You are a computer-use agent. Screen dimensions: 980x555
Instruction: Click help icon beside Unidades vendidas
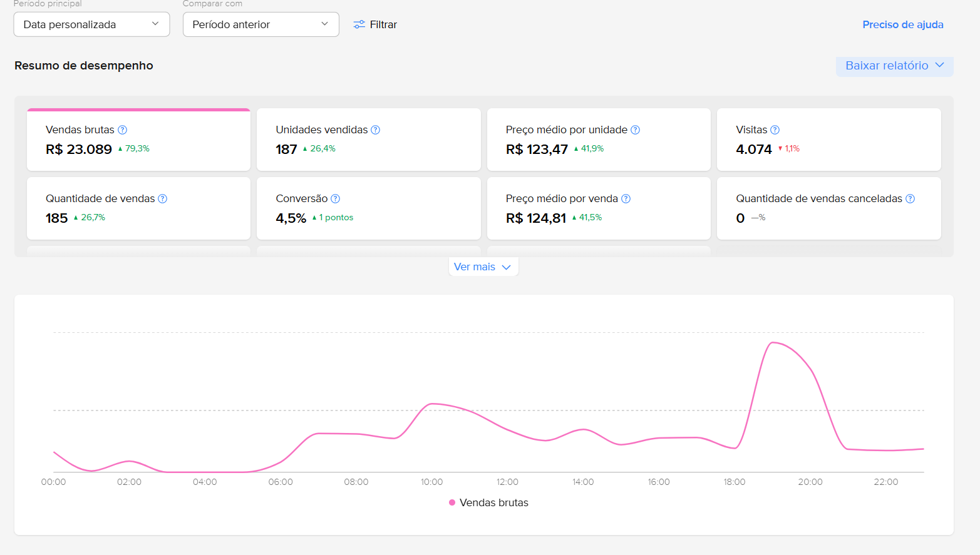376,130
